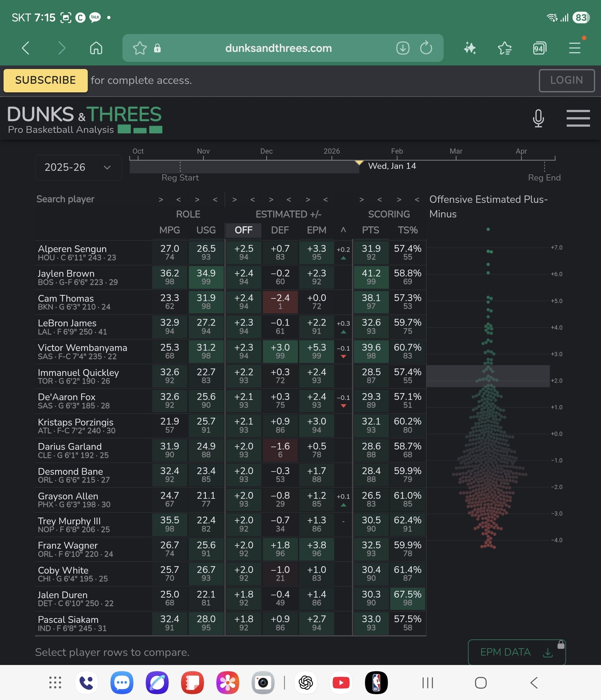The height and width of the screenshot is (700, 601).
Task: Open the Phone app in dock
Action: coord(86,682)
